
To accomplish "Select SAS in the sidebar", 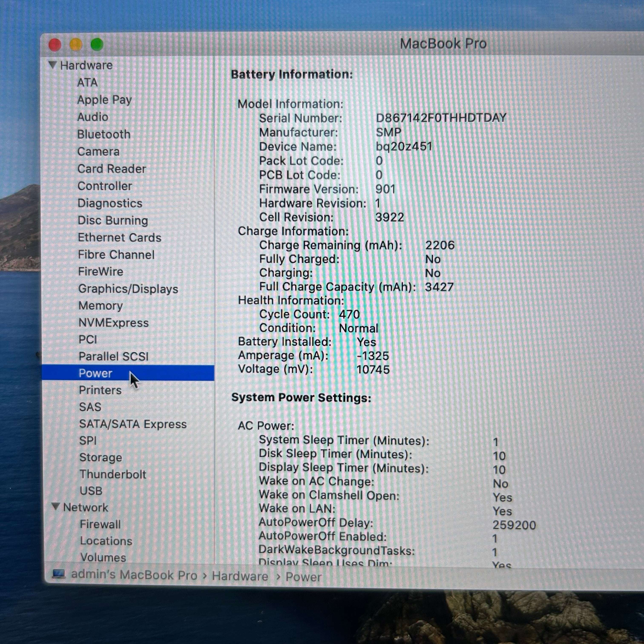I will pyautogui.click(x=90, y=407).
